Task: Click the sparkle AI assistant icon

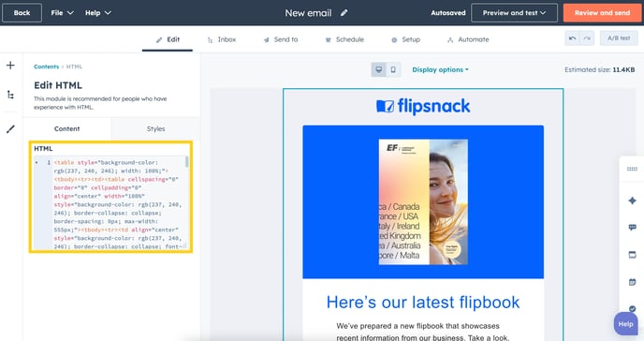Action: 632,200
